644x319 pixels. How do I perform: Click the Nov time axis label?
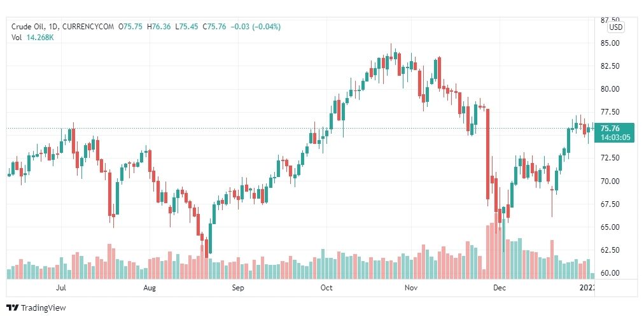tap(410, 288)
